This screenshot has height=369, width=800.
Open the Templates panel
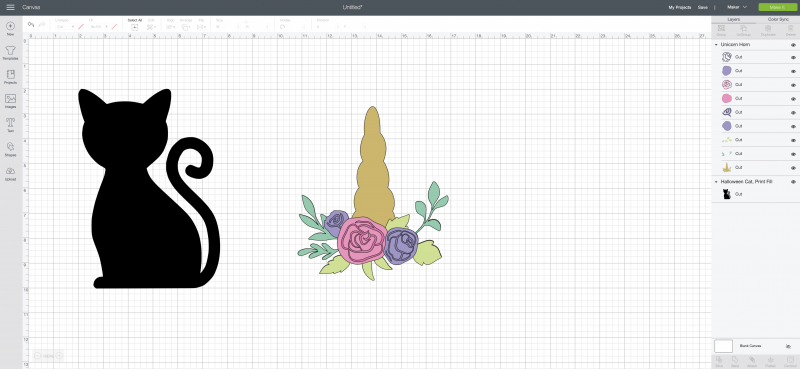click(x=10, y=53)
